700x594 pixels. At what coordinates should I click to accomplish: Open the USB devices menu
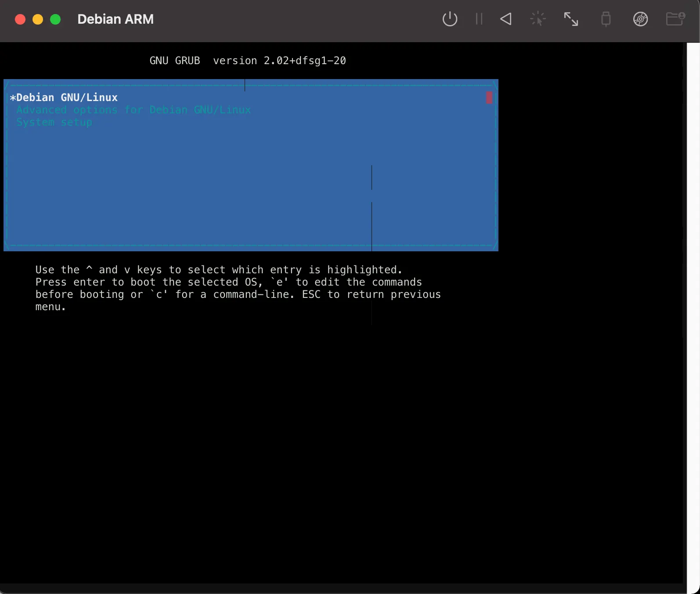[606, 19]
